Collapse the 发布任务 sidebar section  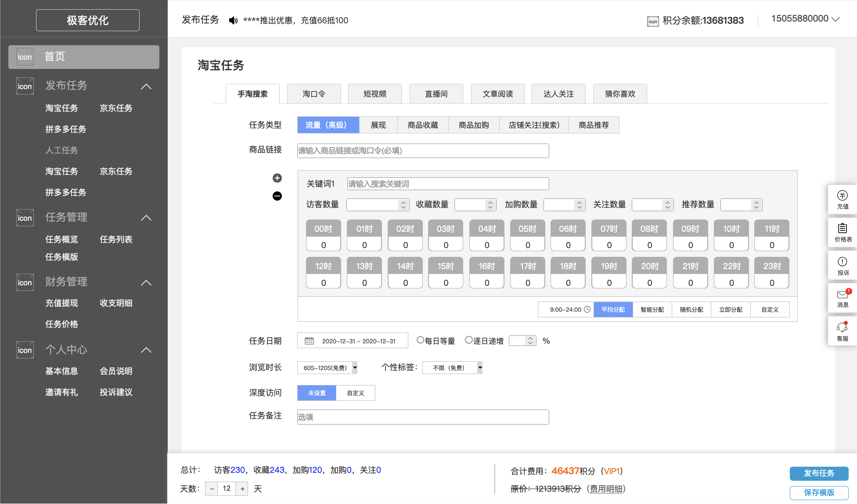click(146, 86)
